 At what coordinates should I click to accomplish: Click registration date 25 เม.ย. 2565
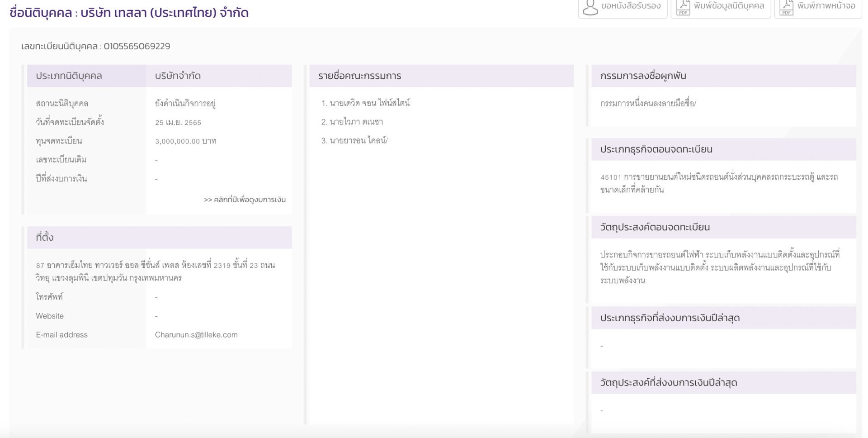click(x=178, y=123)
